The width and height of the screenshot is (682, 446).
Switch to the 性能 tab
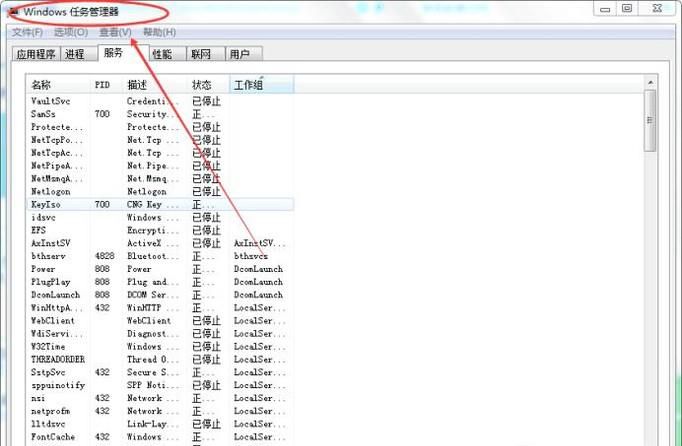pyautogui.click(x=162, y=54)
